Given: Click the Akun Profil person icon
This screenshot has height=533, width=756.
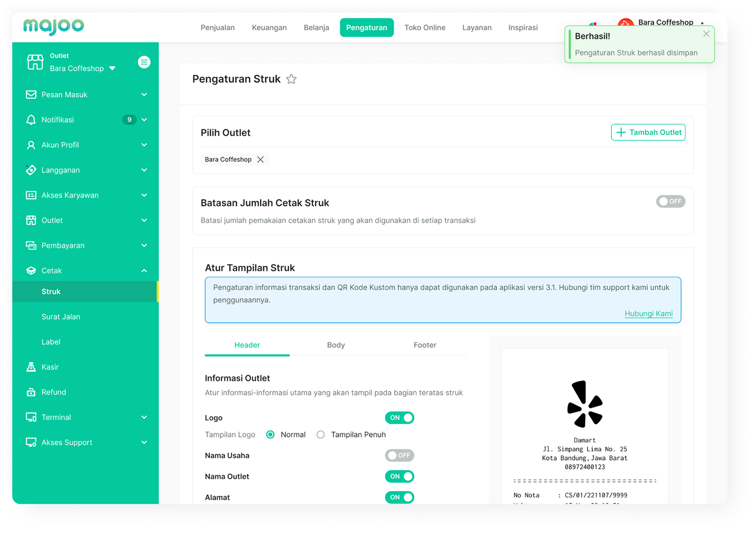Looking at the screenshot, I should click(x=31, y=145).
